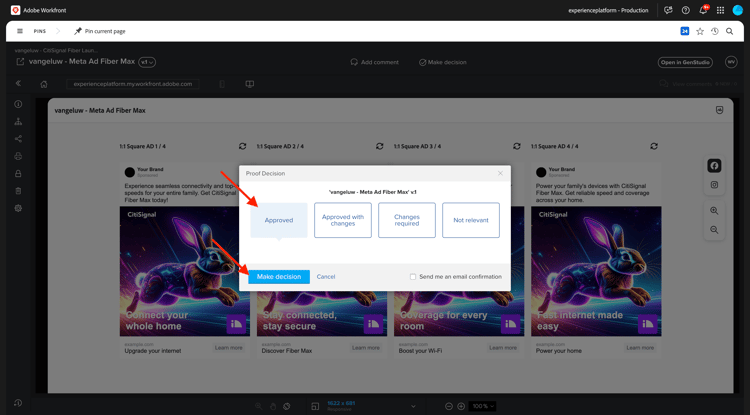Viewport: 750px width, 415px height.
Task: Select Instagram preview icon
Action: (714, 185)
